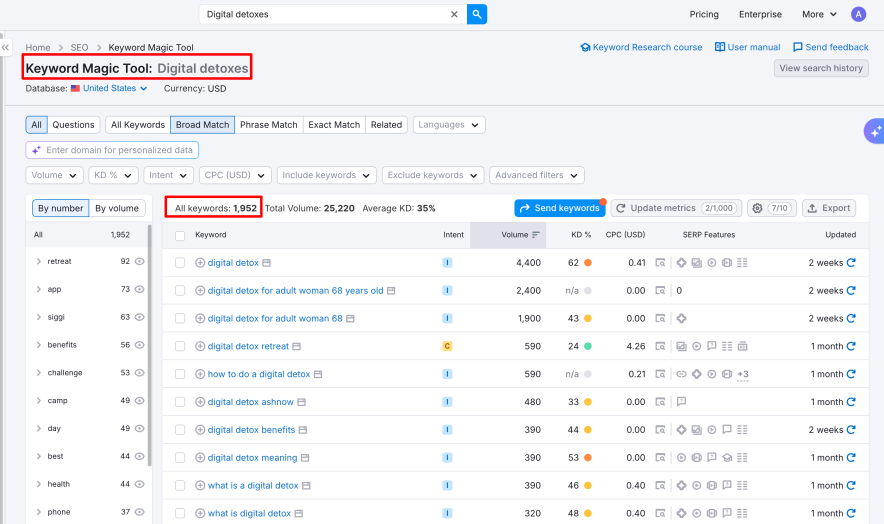Click the United States flag icon
The width and height of the screenshot is (884, 524).
[x=75, y=89]
